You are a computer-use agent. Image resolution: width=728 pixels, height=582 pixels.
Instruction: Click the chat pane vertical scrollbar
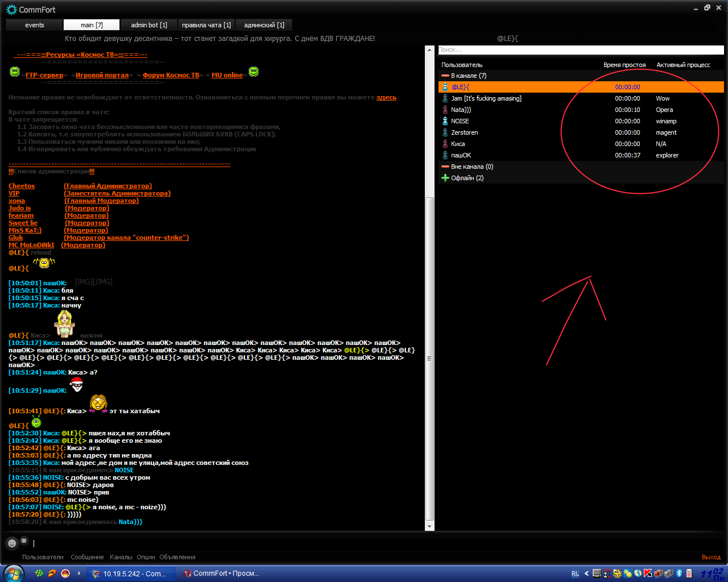pos(430,358)
